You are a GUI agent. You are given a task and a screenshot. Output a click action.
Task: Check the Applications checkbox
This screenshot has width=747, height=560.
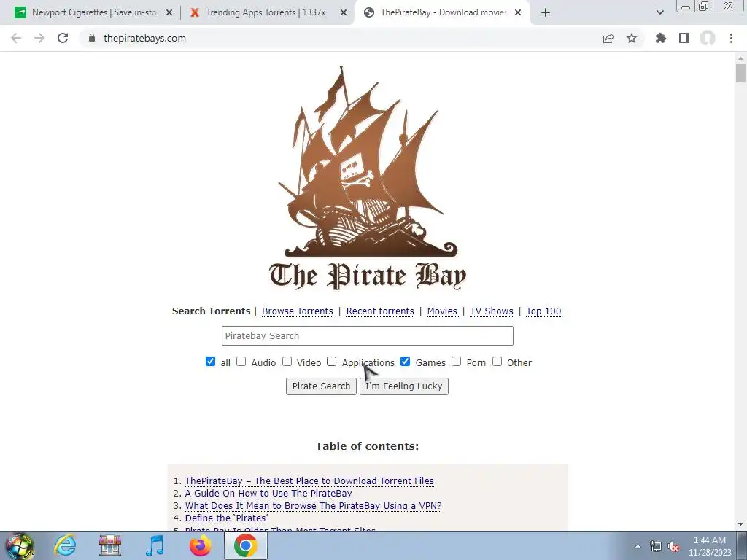(332, 362)
